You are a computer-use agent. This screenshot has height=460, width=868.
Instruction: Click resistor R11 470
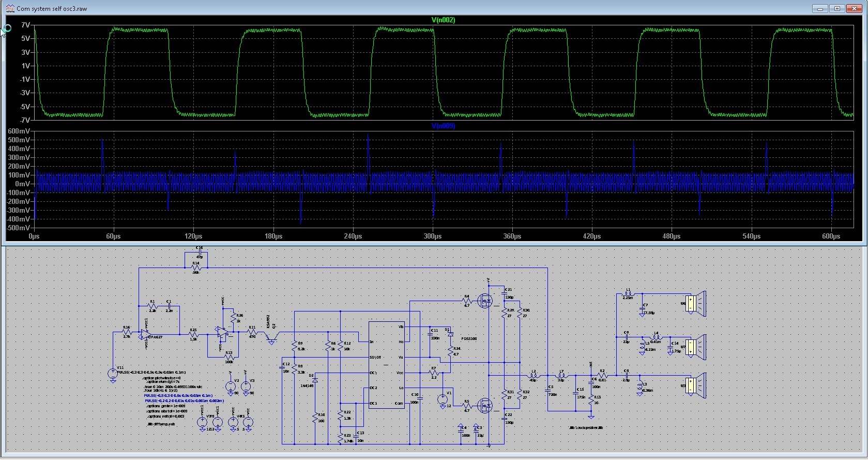[252, 332]
